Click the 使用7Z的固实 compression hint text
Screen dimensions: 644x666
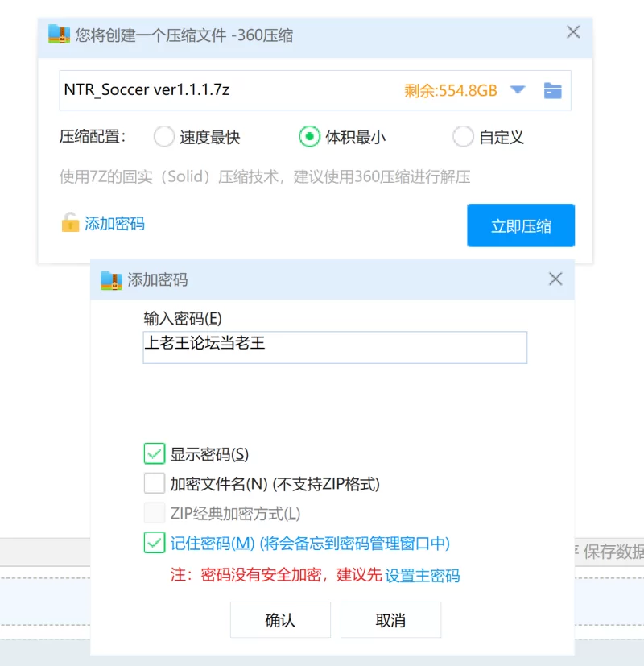coord(265,176)
